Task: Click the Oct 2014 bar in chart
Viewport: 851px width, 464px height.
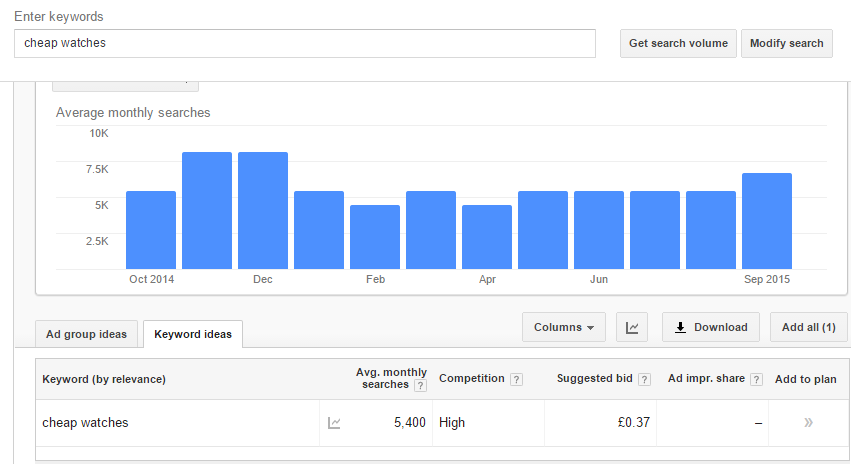Action: [151, 230]
